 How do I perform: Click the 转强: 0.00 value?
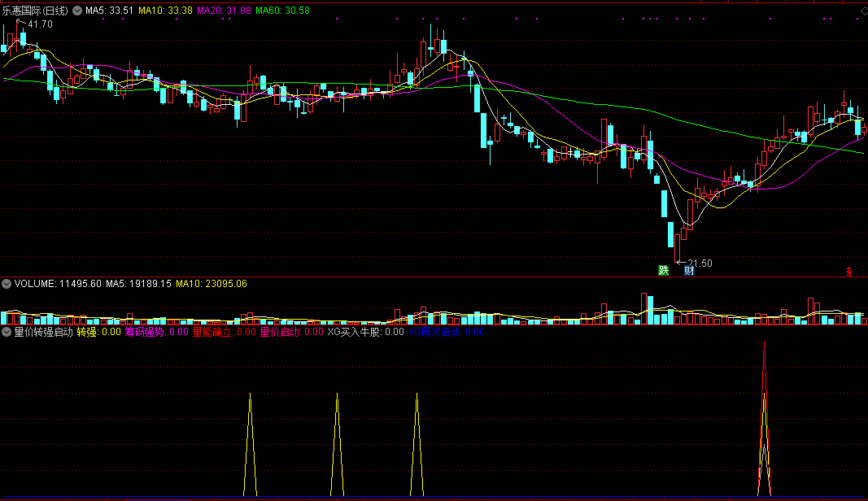coord(98,332)
